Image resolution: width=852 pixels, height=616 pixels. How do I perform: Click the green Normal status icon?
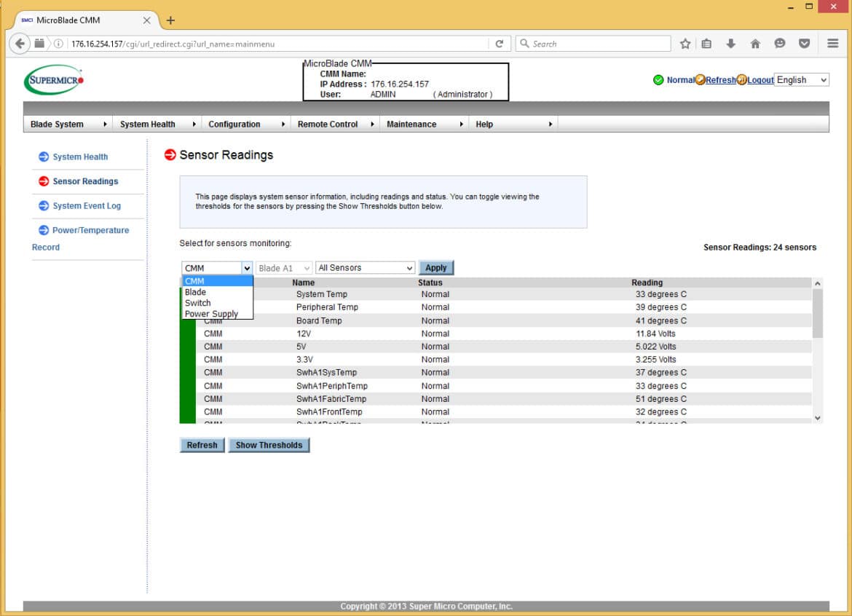658,80
